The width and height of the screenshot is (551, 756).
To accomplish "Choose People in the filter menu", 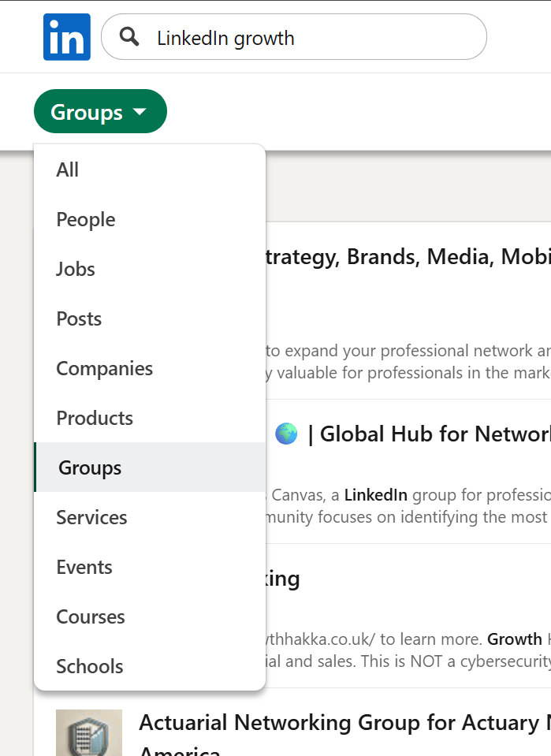I will pyautogui.click(x=150, y=219).
